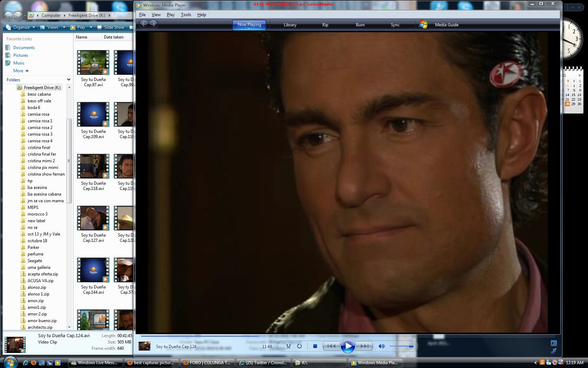Viewport: 588px width, 368px height.
Task: Open the Windows Start button
Action: click(10, 362)
